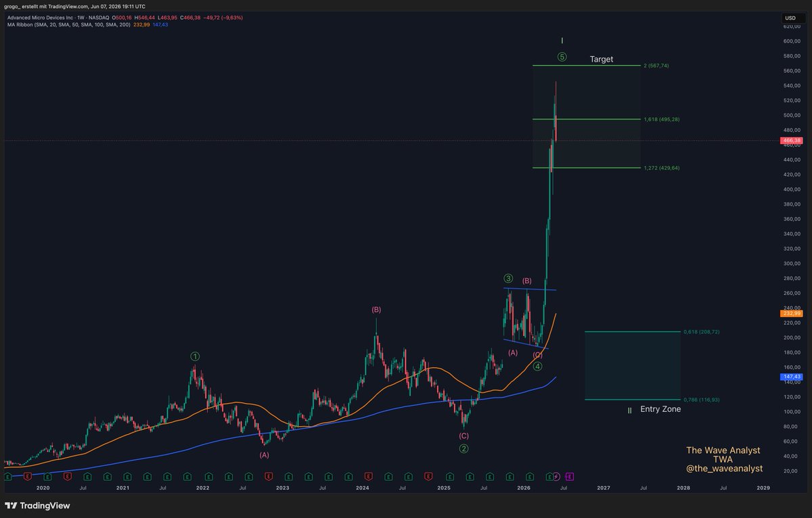The height and width of the screenshot is (518, 812).
Task: Click the 2021 label on the time axis
Action: tap(122, 487)
